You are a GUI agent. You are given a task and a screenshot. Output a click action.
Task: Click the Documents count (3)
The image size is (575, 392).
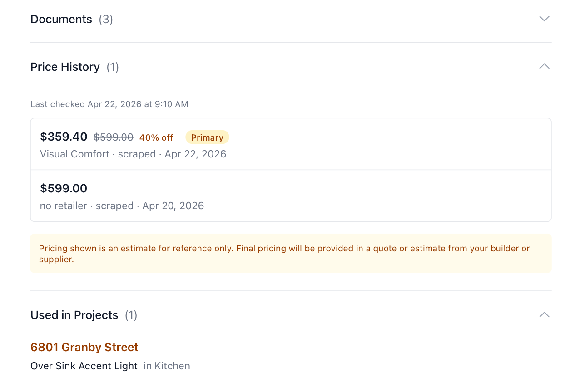click(x=106, y=20)
